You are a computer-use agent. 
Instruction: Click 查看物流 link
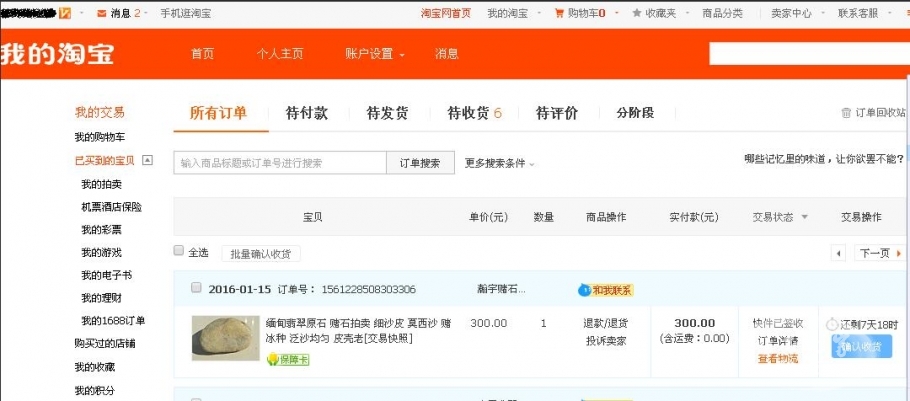point(778,359)
